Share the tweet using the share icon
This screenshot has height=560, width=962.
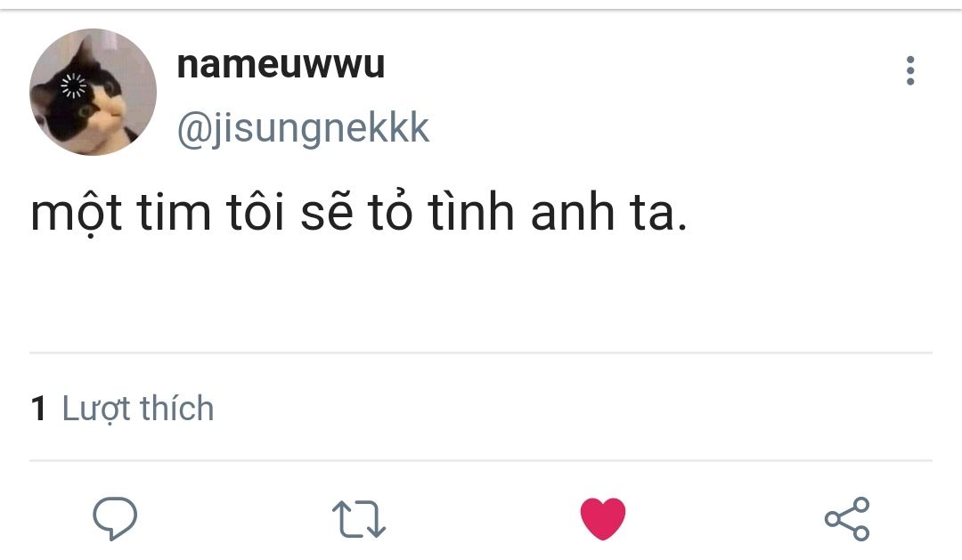point(846,518)
